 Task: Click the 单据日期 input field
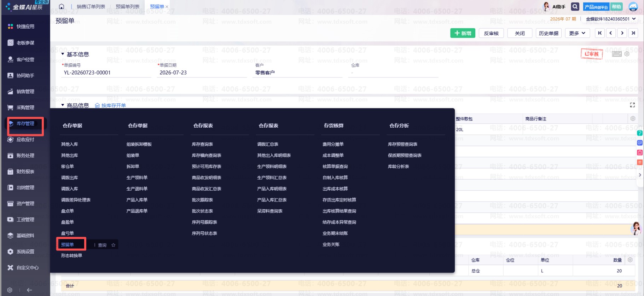[x=202, y=72]
